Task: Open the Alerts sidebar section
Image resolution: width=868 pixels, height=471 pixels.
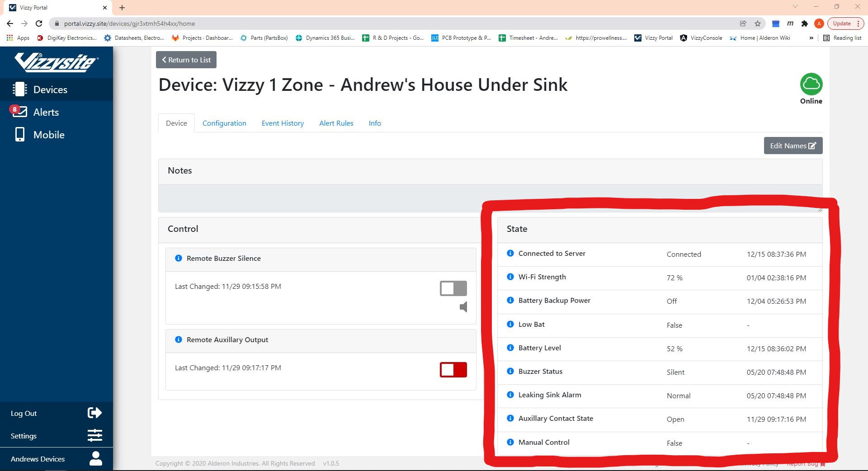Action: tap(57, 112)
